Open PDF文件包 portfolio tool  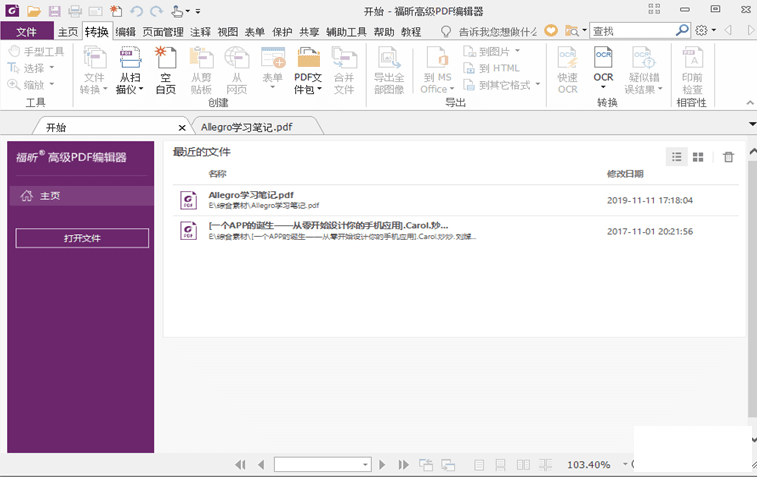tap(308, 70)
